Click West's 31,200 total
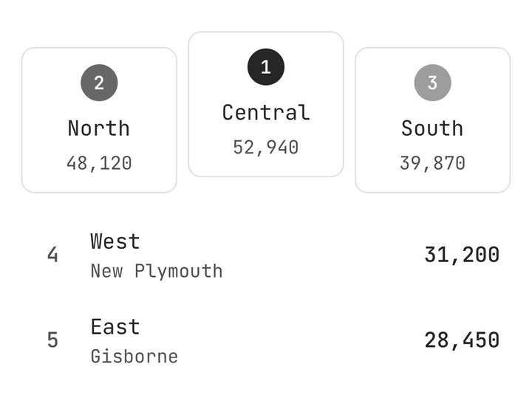 (462, 255)
